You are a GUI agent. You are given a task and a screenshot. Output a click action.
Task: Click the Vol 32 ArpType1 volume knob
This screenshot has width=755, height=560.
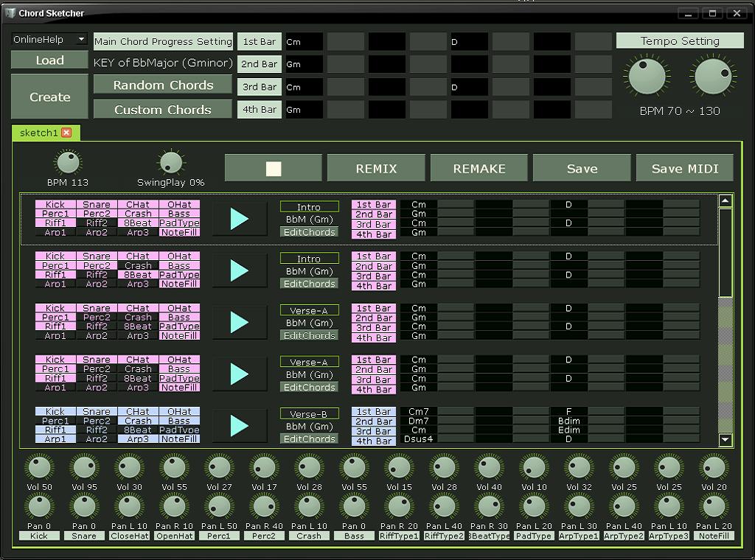pos(579,468)
